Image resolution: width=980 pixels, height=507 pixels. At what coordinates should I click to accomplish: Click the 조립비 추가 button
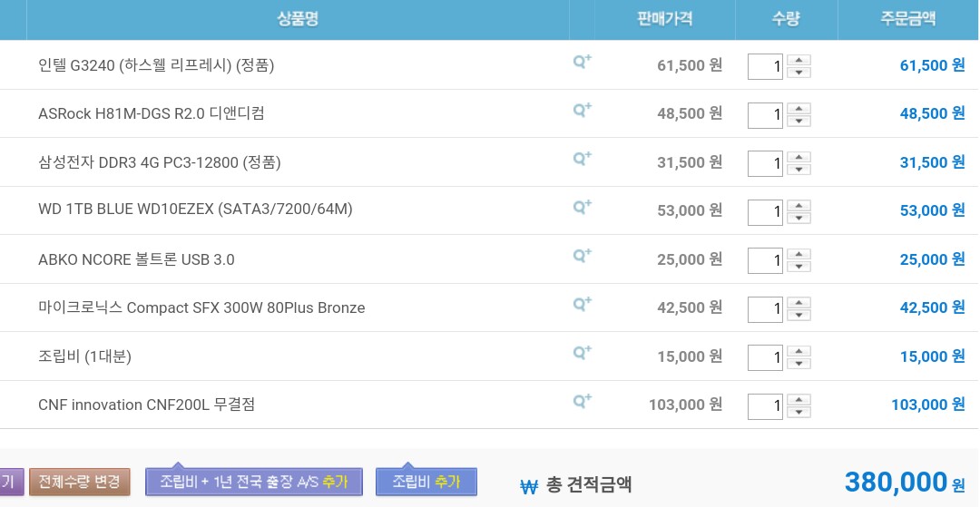[x=426, y=482]
